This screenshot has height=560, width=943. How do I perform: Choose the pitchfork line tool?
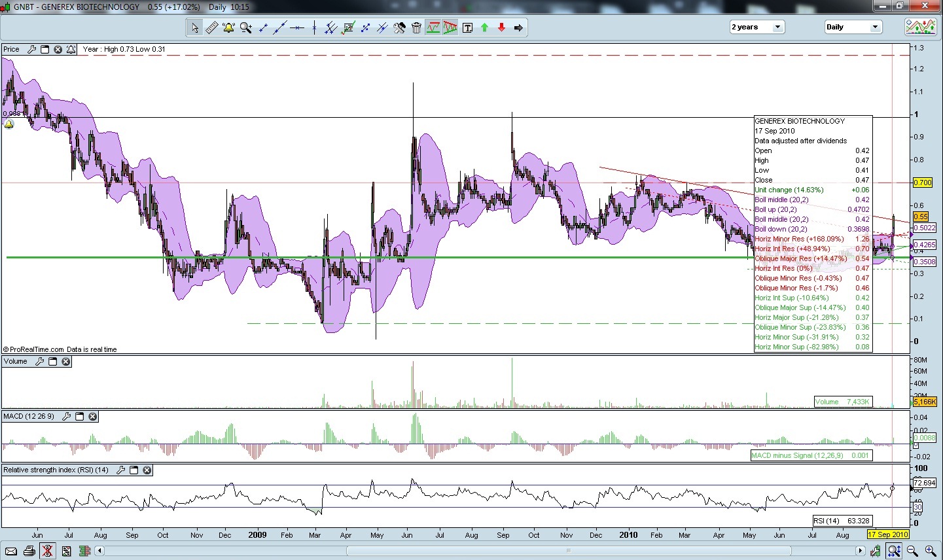[382, 27]
